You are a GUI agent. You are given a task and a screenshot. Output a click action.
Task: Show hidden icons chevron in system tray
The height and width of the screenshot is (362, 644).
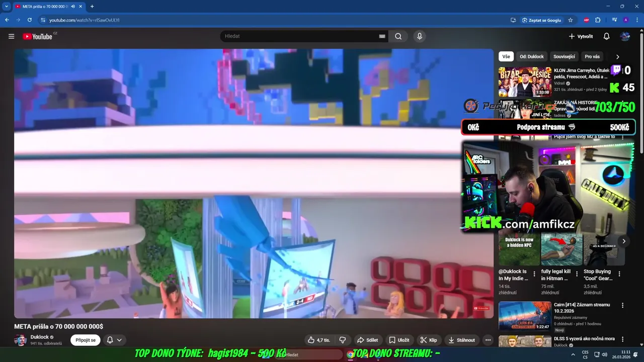(x=573, y=354)
